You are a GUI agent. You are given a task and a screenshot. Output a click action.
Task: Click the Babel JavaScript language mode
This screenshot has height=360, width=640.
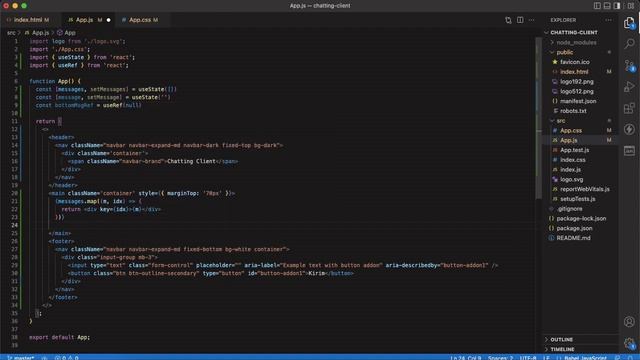[x=585, y=358]
